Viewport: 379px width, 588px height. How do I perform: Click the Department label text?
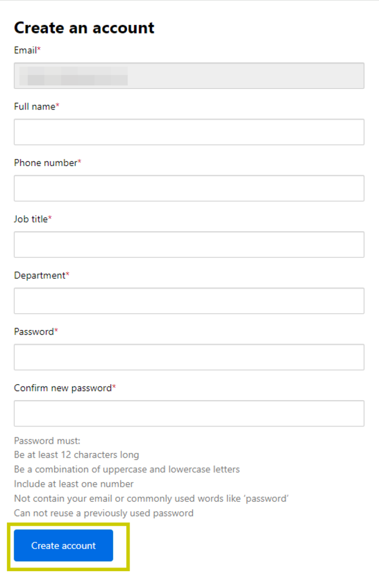[40, 275]
